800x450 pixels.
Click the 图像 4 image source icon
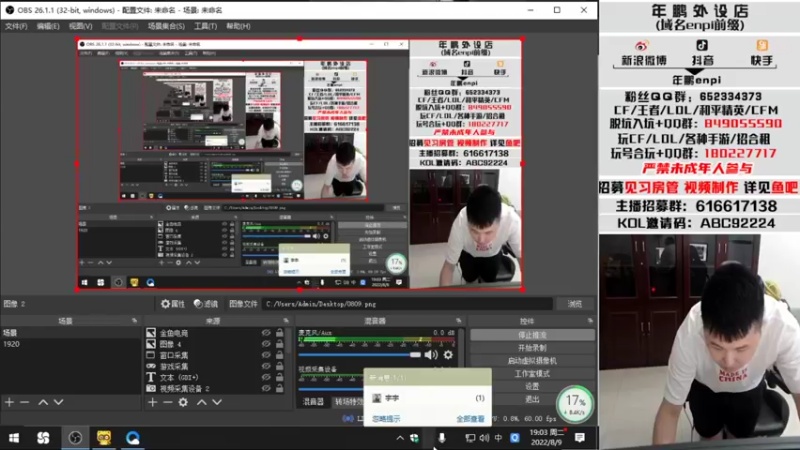coord(151,344)
